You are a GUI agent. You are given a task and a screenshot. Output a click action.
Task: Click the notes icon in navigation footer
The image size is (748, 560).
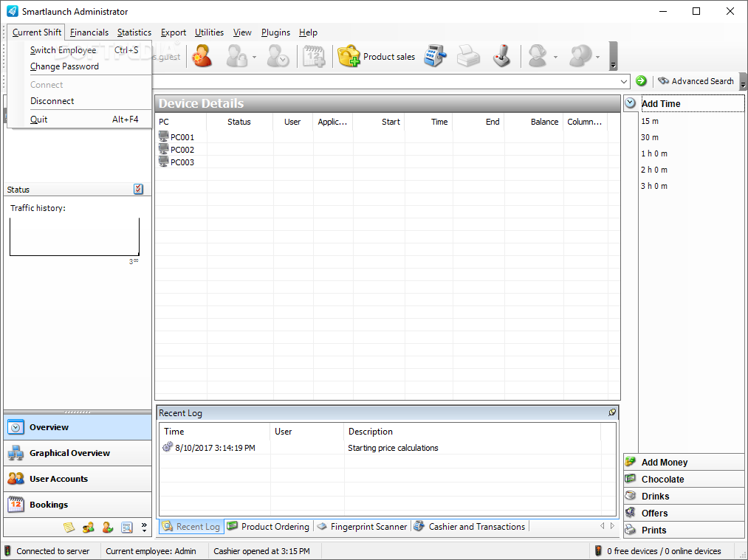(x=69, y=527)
